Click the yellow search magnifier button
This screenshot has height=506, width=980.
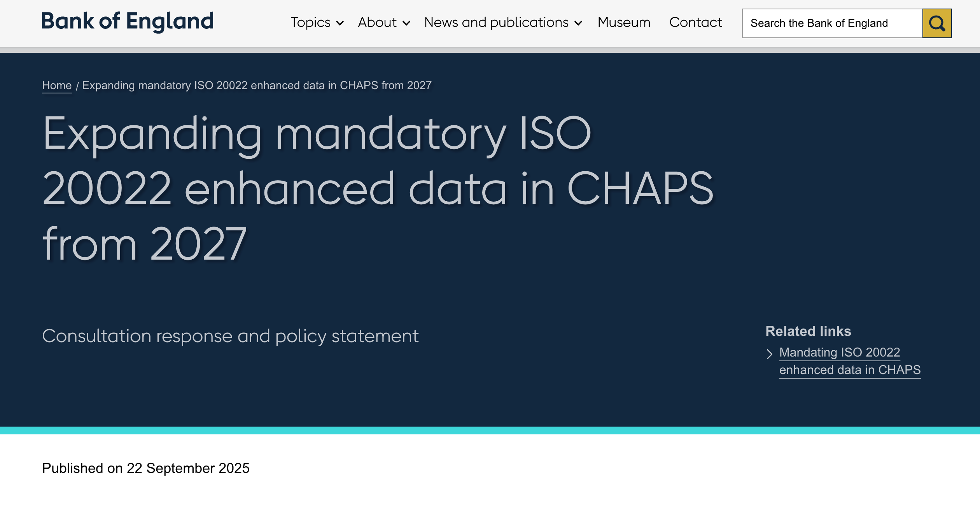pos(937,23)
